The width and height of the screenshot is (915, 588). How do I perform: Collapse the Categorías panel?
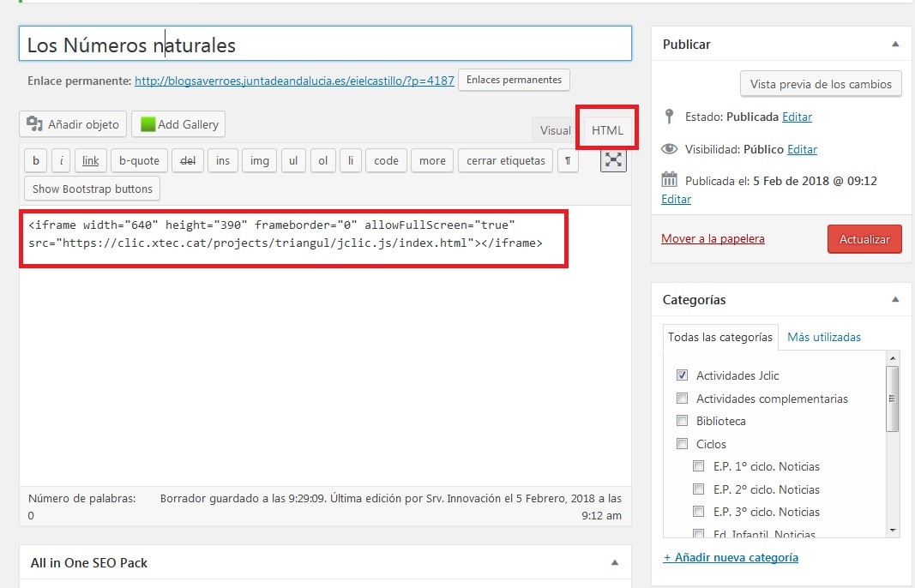(895, 300)
